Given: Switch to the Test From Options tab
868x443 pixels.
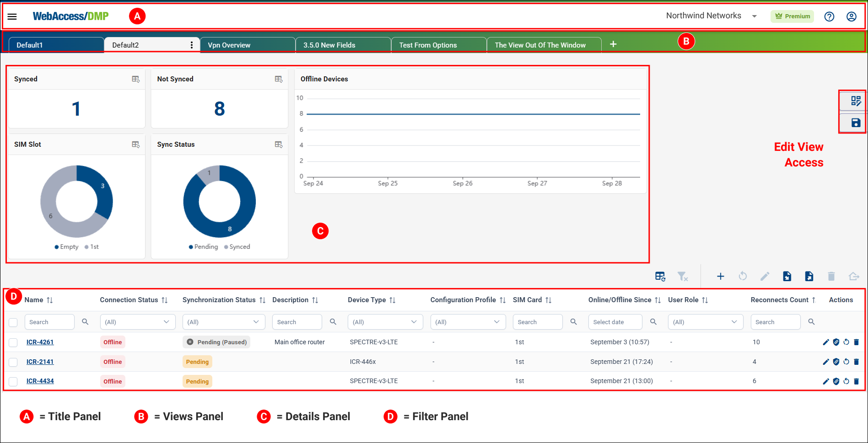Looking at the screenshot, I should 439,45.
